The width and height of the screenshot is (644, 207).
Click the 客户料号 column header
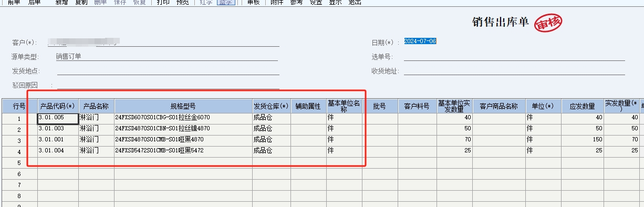[417, 106]
